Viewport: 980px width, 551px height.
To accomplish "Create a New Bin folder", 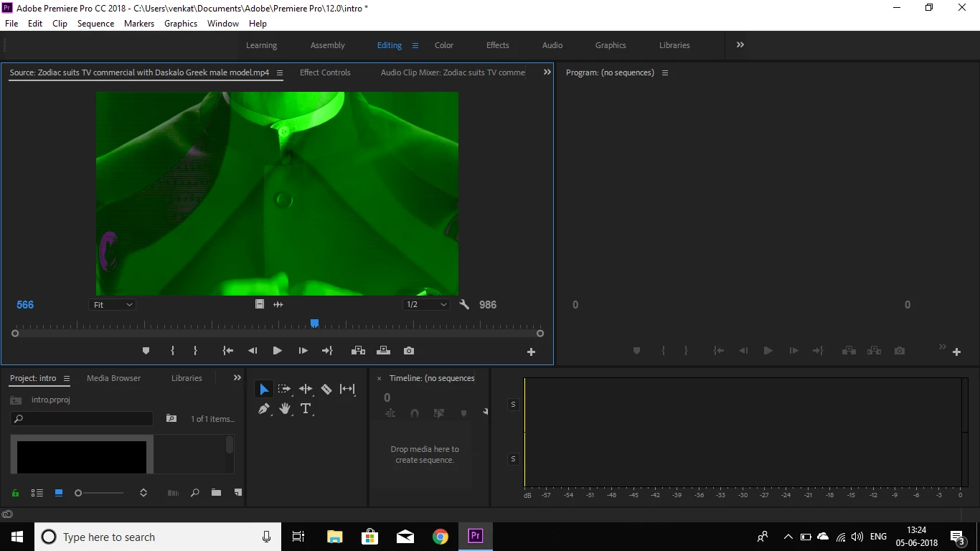I will point(216,493).
